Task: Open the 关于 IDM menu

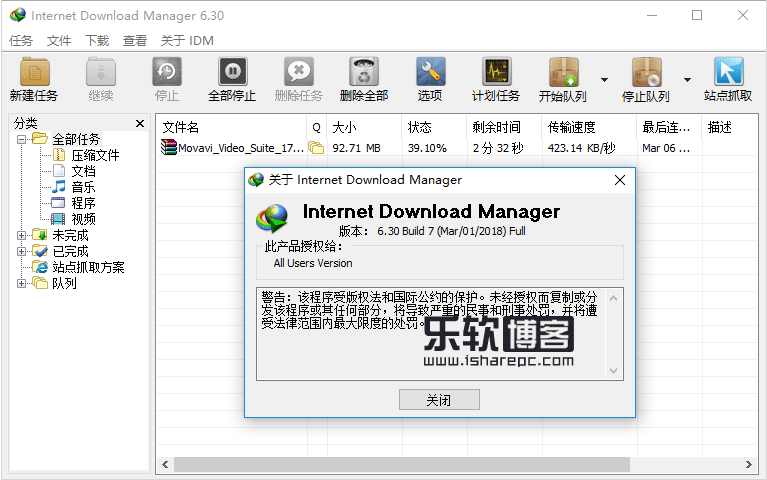Action: tap(187, 41)
